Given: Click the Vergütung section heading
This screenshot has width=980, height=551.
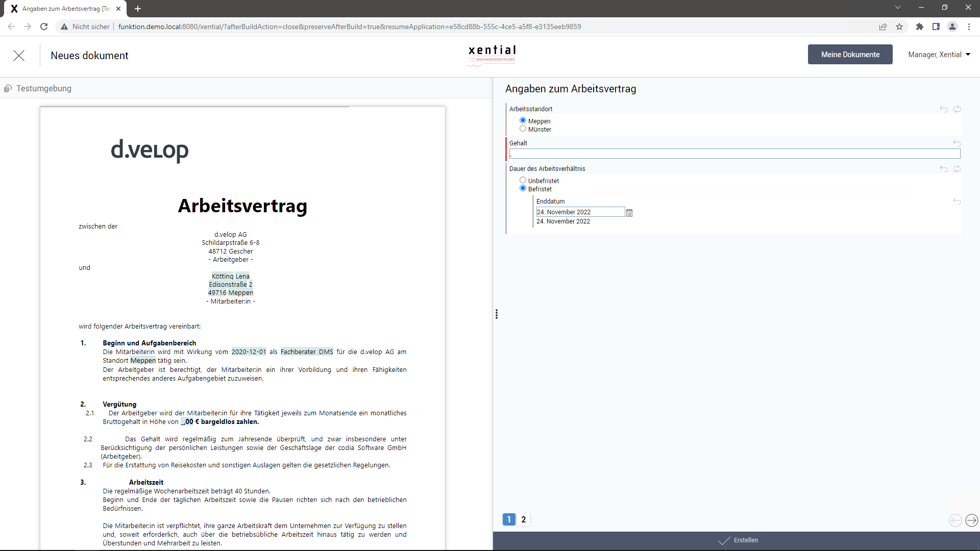Looking at the screenshot, I should (119, 405).
